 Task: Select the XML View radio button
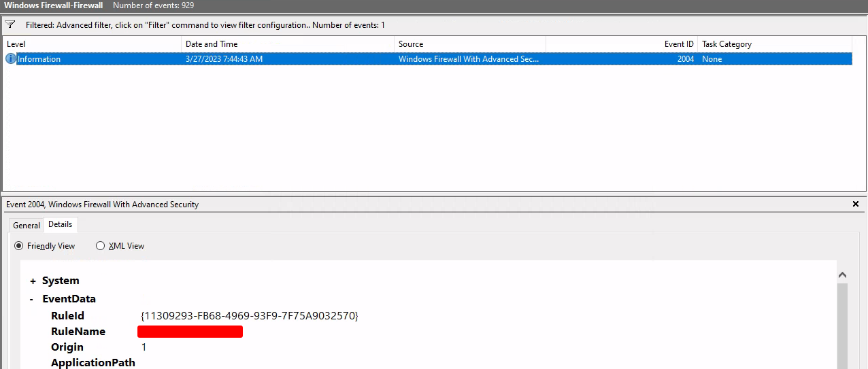(101, 246)
